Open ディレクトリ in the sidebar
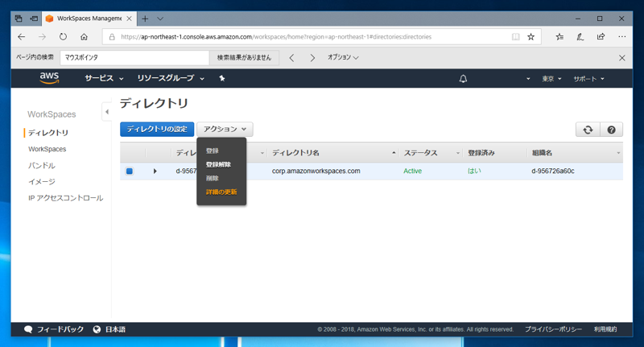This screenshot has height=347, width=644. click(48, 133)
